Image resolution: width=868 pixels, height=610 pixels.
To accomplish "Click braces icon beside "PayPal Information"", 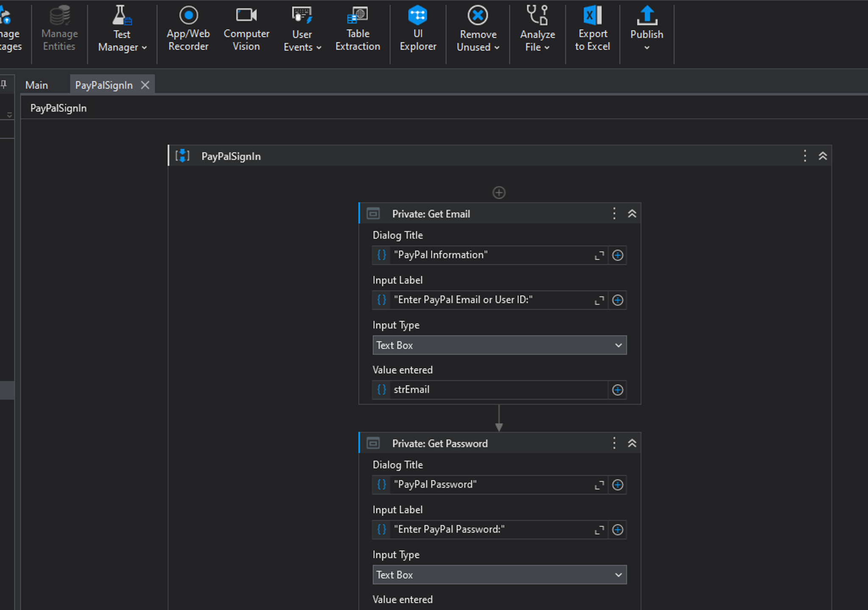I will pos(382,255).
